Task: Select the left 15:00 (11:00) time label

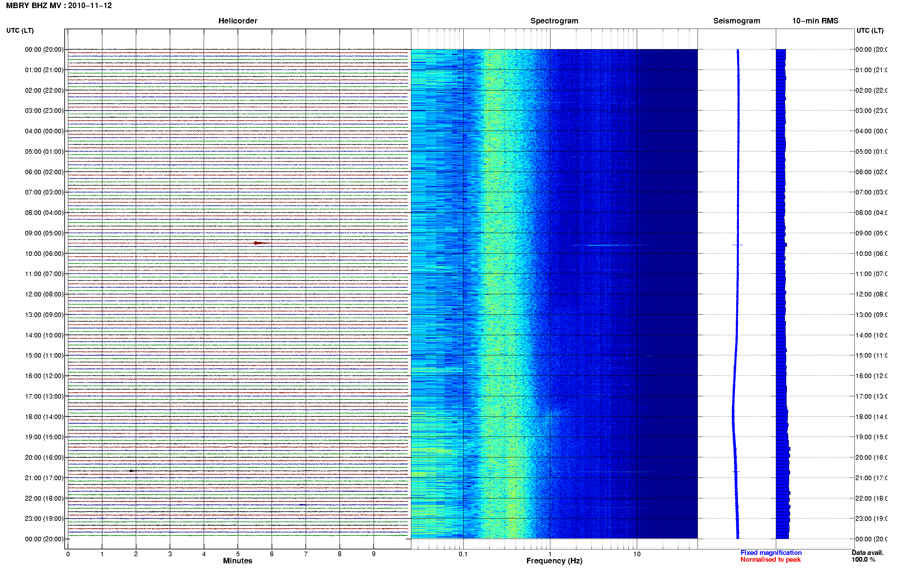Action: coord(44,356)
